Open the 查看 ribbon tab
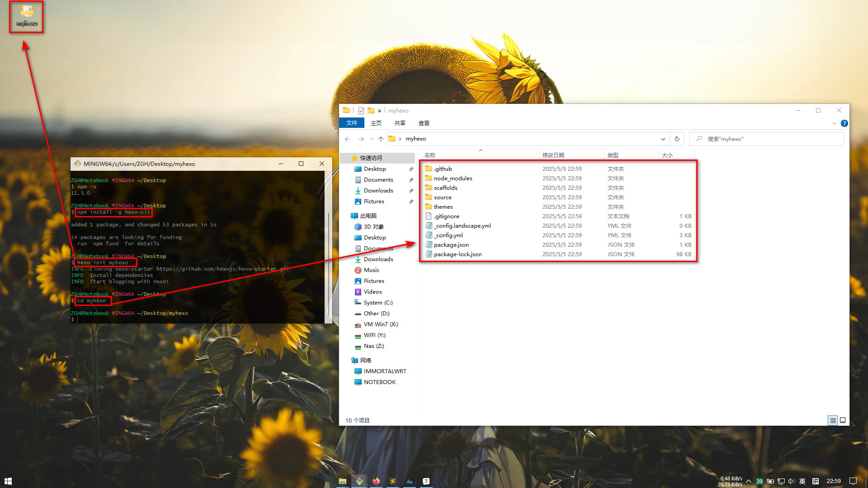This screenshot has width=868, height=488. [424, 123]
